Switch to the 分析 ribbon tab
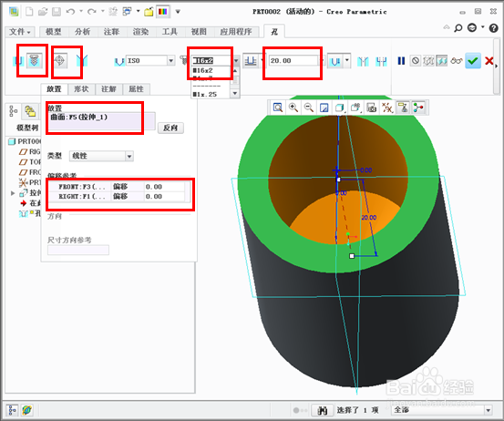Screen dimensions: 504x421 coord(82,32)
